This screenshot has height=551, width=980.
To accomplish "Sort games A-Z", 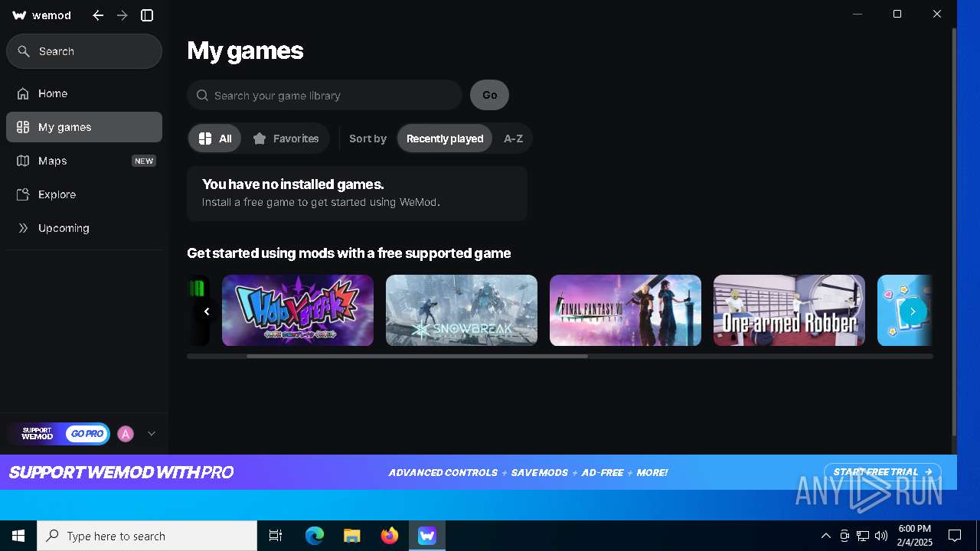I will [513, 139].
